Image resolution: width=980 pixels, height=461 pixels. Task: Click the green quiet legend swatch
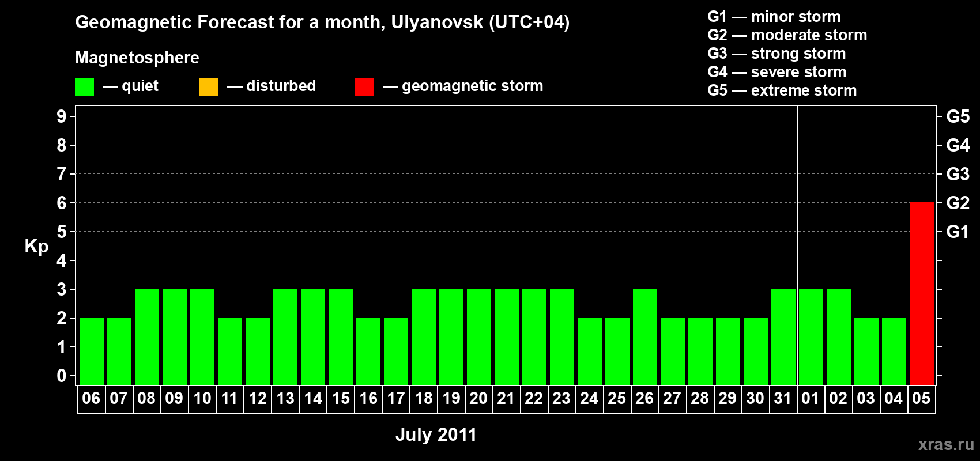coord(84,87)
